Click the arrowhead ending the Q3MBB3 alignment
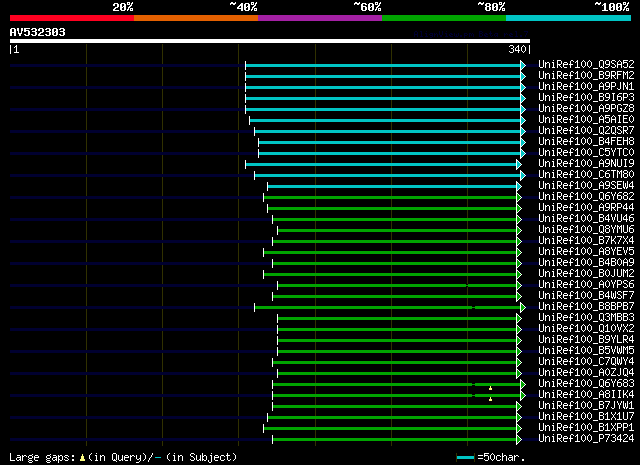This screenshot has height=465, width=640. coord(519,318)
